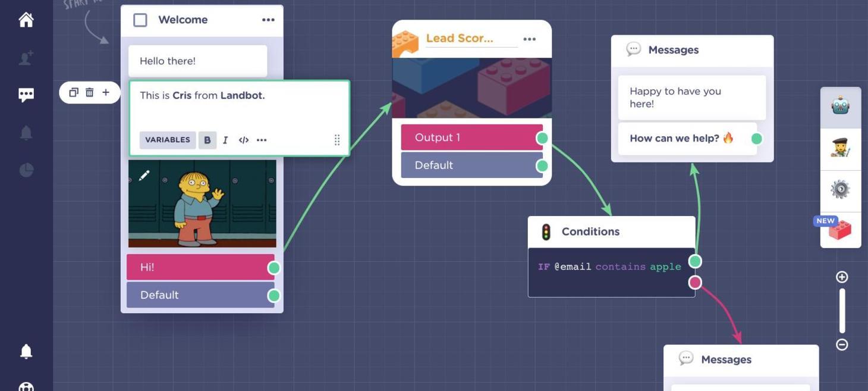Select the Lead Scoring Default row
868x391 pixels.
[472, 165]
